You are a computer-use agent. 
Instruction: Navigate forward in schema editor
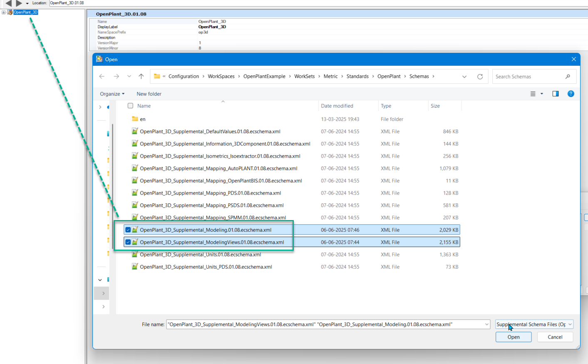click(19, 3)
